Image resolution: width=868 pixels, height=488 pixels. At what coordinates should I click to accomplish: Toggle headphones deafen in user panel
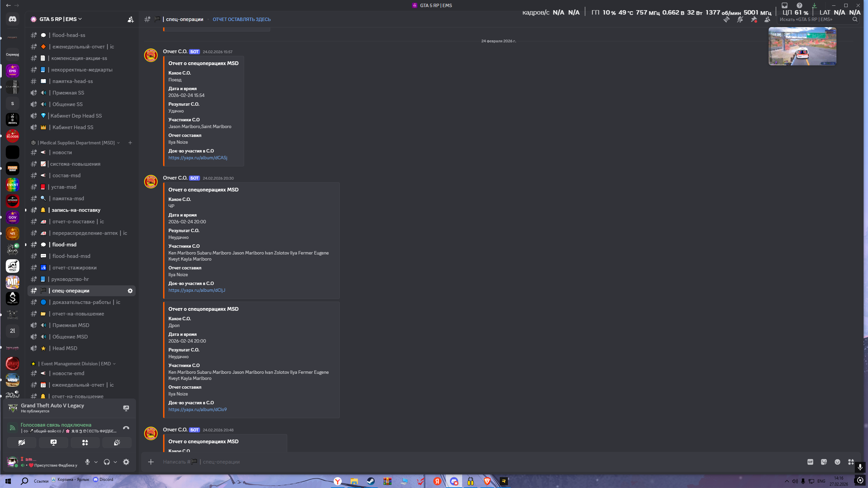pos(107,462)
